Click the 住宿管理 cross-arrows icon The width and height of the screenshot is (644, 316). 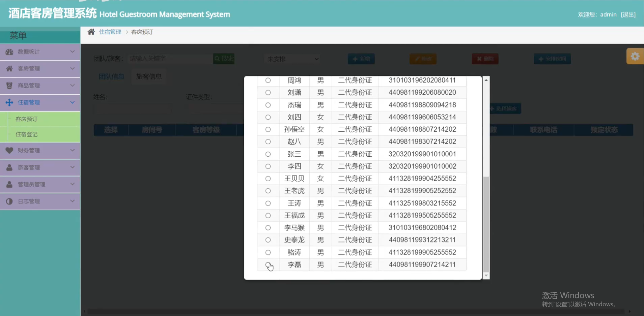point(9,102)
